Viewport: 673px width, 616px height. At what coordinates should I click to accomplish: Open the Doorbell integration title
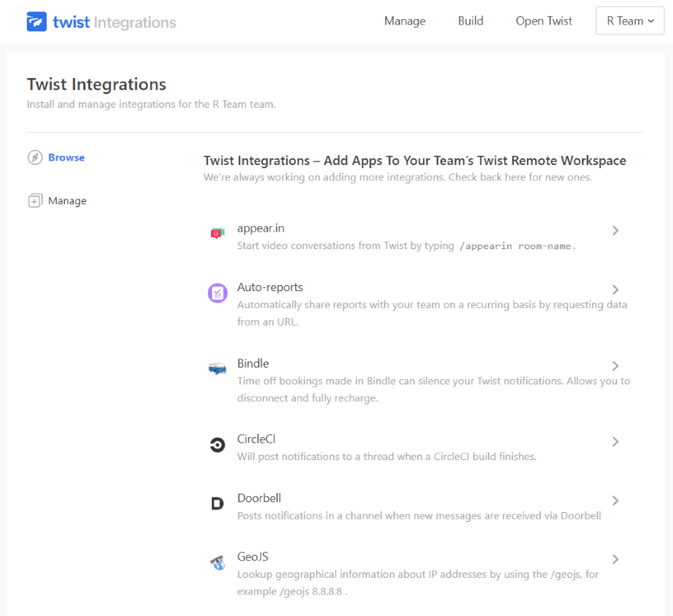[x=259, y=498]
